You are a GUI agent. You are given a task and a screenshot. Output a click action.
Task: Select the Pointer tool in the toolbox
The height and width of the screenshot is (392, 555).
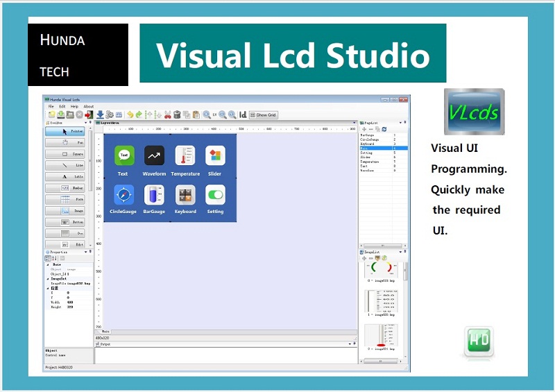67,131
